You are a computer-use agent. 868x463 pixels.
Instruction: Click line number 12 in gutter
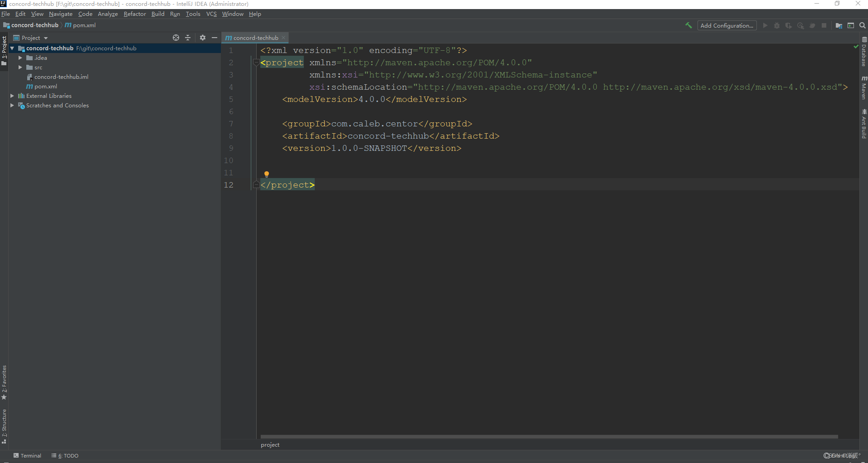(229, 185)
